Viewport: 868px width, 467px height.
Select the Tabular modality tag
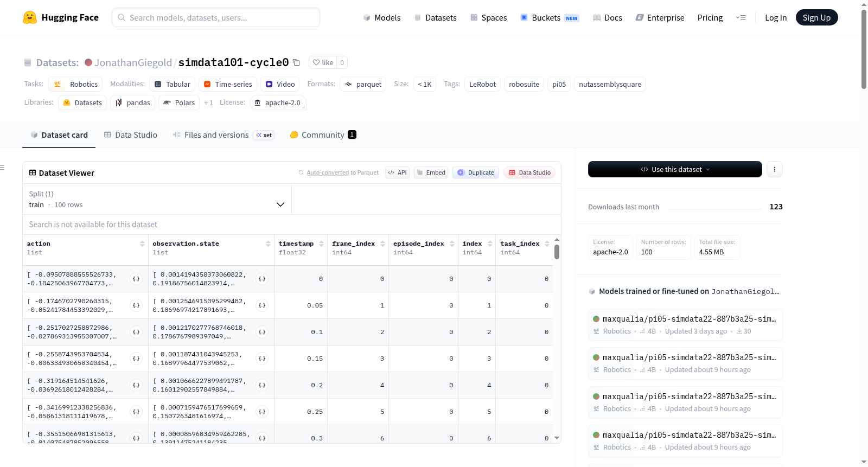(x=172, y=84)
